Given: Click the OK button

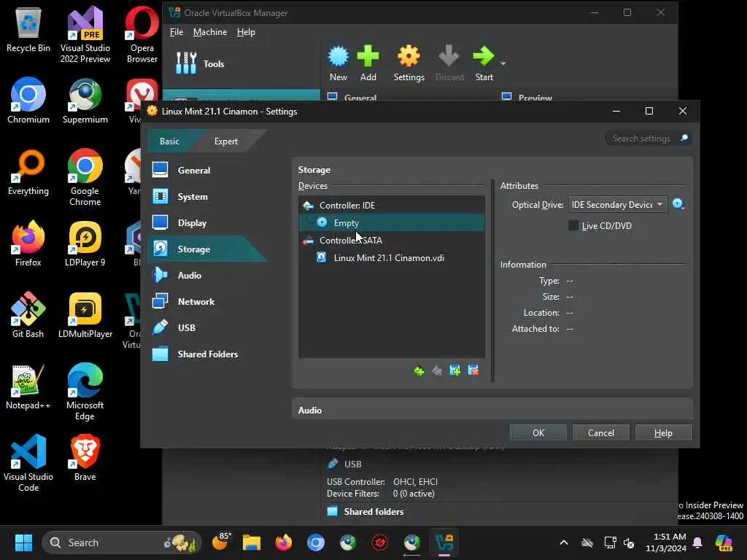Looking at the screenshot, I should (x=538, y=432).
